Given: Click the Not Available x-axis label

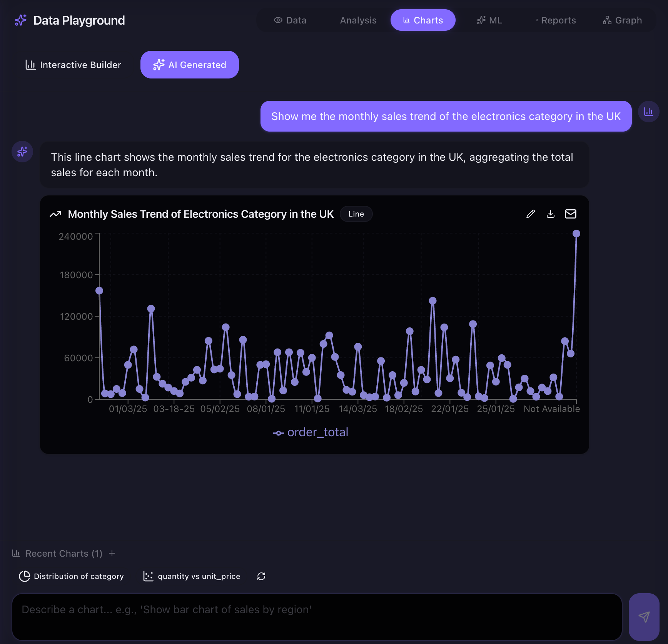Looking at the screenshot, I should pos(552,409).
